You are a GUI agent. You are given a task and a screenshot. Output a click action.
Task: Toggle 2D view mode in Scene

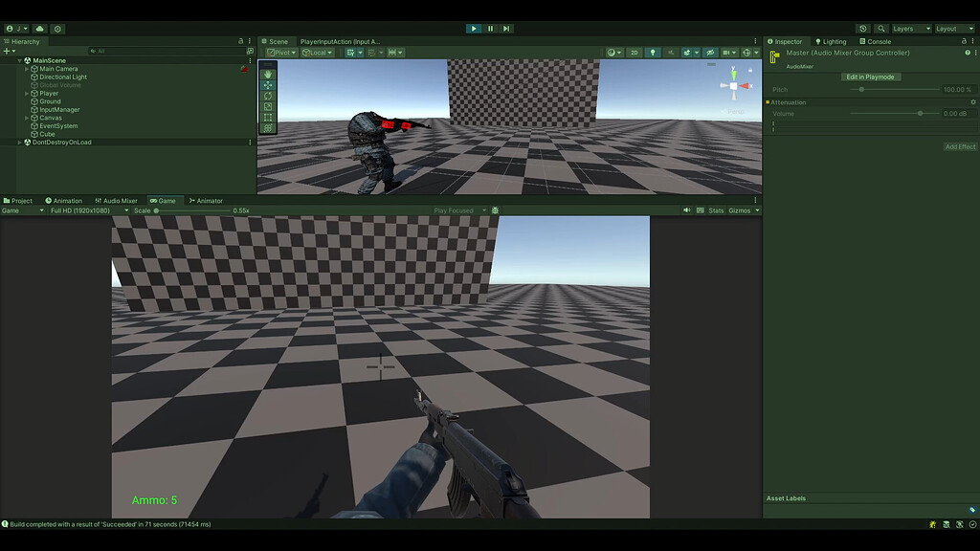tap(635, 53)
